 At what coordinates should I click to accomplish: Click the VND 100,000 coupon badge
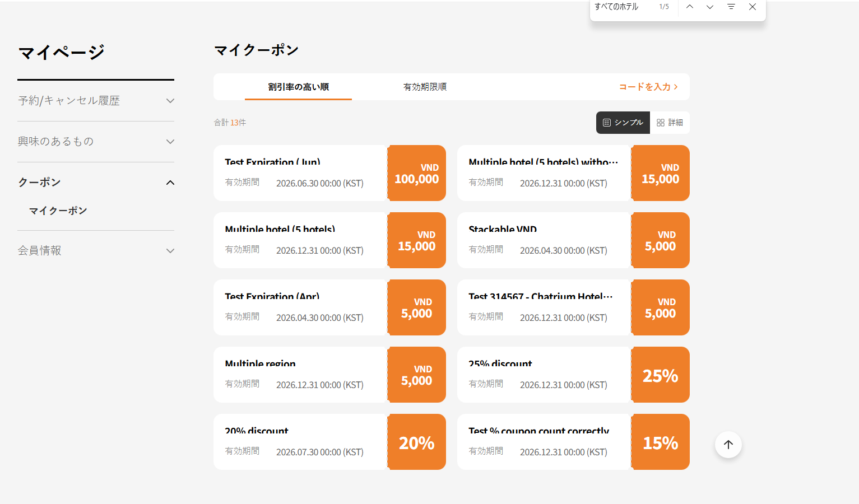click(417, 173)
